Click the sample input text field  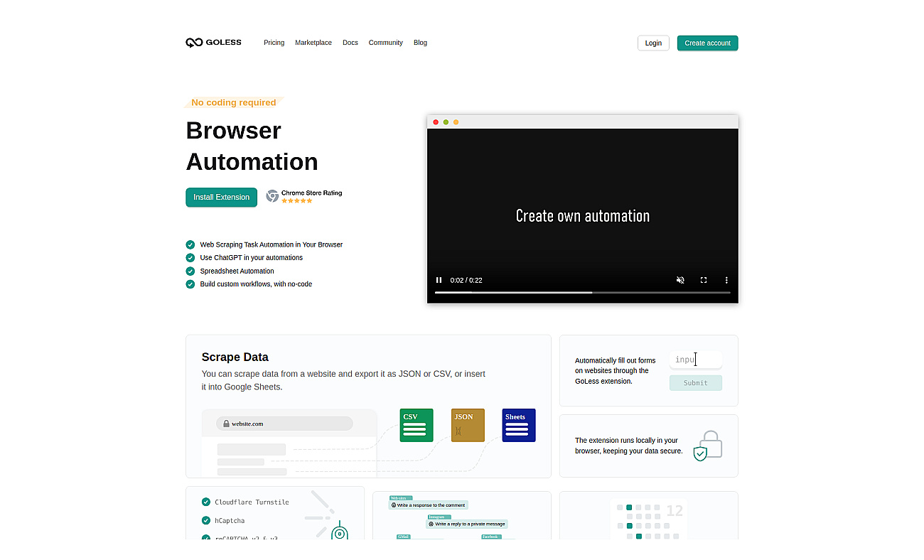[695, 360]
